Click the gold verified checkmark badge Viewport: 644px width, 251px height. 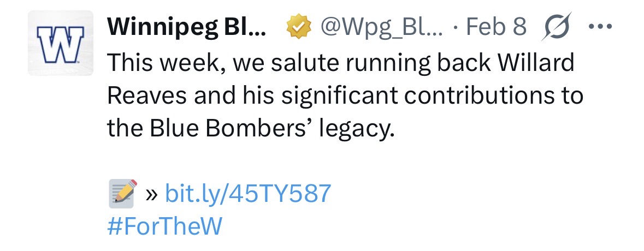[x=298, y=26]
